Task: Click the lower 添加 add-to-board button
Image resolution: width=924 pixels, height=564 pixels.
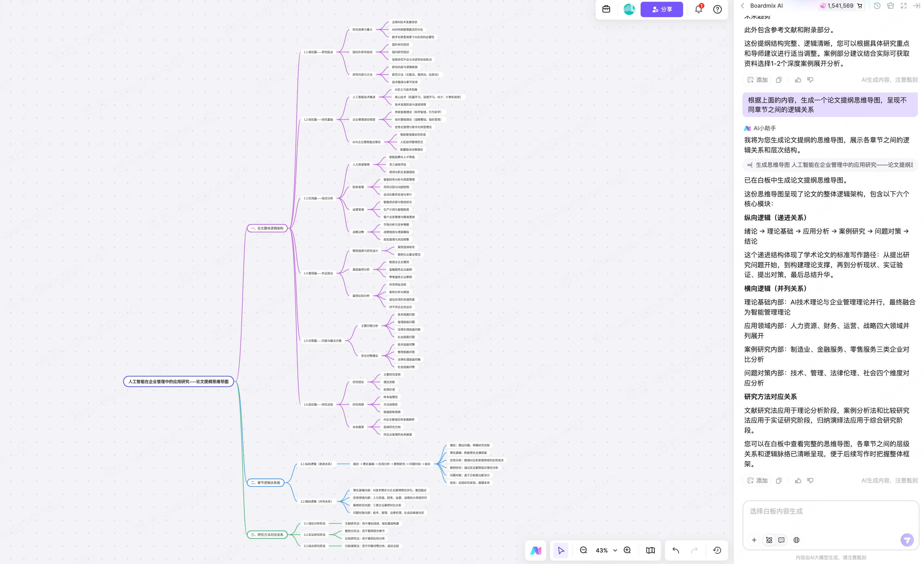Action: click(x=757, y=480)
